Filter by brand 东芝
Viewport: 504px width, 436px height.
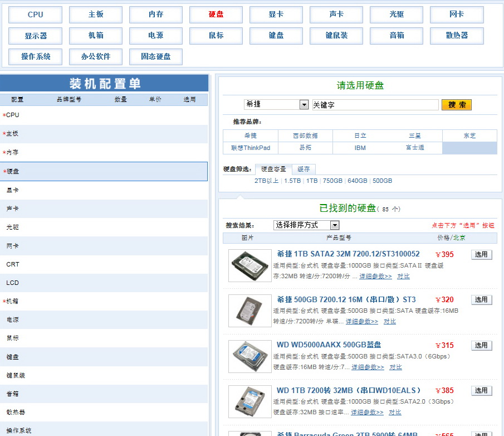tap(469, 135)
